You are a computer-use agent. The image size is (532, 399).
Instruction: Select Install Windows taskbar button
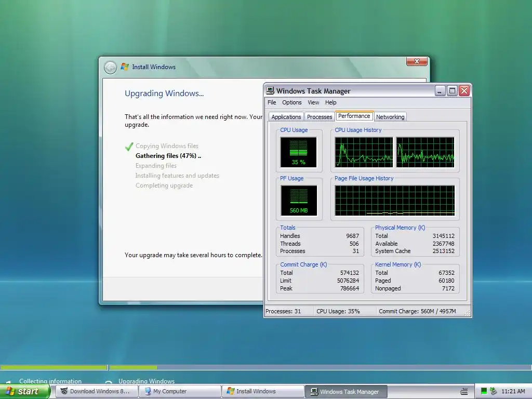tap(263, 391)
